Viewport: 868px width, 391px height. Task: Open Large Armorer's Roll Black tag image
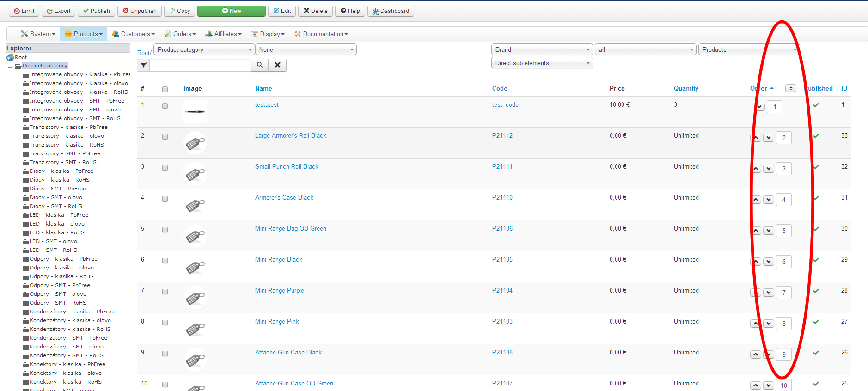(x=195, y=143)
